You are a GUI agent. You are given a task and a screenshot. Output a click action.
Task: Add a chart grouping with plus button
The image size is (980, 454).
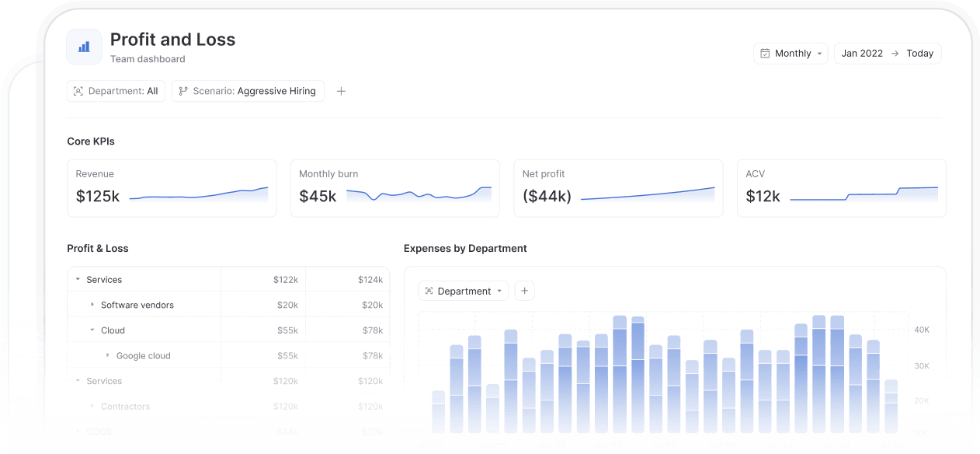(x=525, y=291)
